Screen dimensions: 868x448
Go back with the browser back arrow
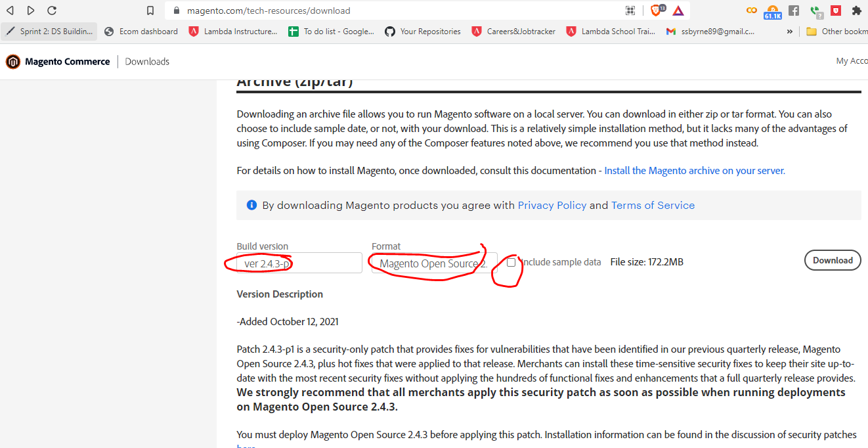[10, 11]
